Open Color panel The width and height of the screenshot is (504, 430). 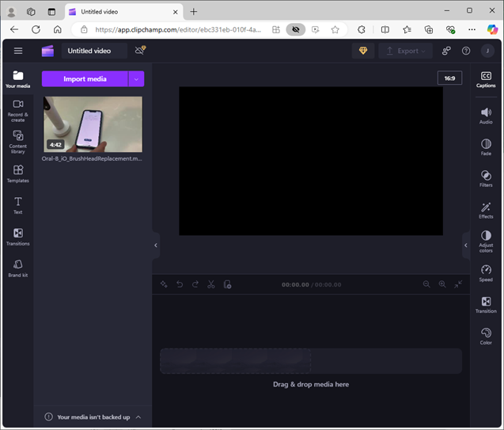pyautogui.click(x=486, y=337)
